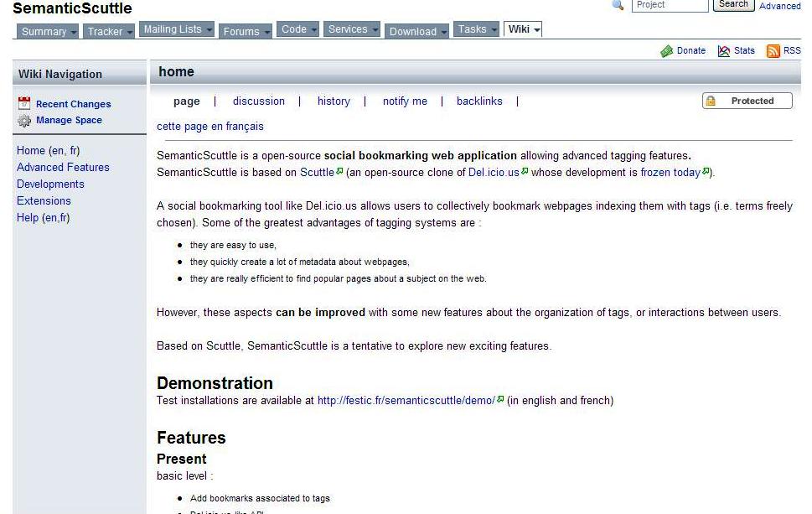Click the Recent Changes calendar icon
Screen dimensions: 812x514
pyautogui.click(x=24, y=104)
